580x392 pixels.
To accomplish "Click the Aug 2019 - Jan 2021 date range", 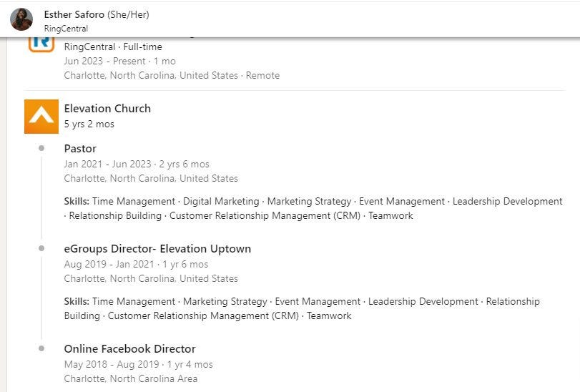I will pos(109,264).
